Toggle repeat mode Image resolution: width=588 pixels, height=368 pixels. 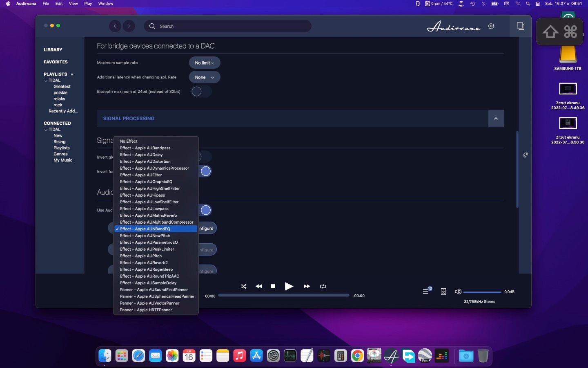pos(323,286)
